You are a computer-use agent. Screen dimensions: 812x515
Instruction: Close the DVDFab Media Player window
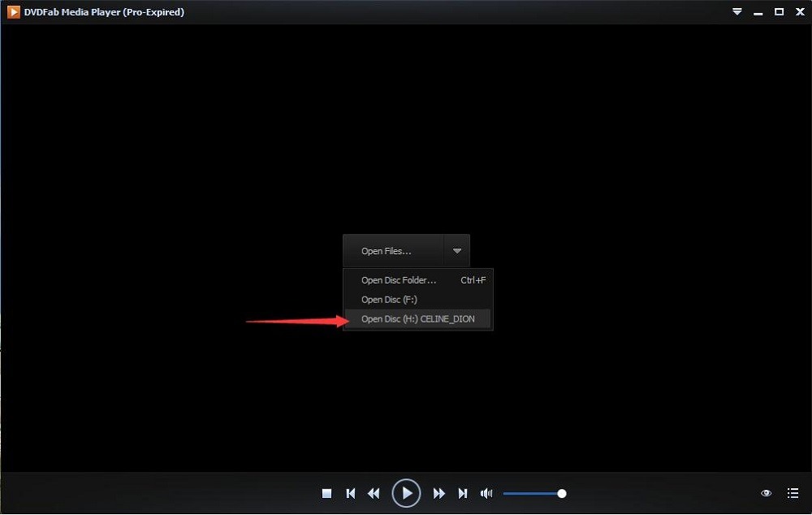coord(799,12)
